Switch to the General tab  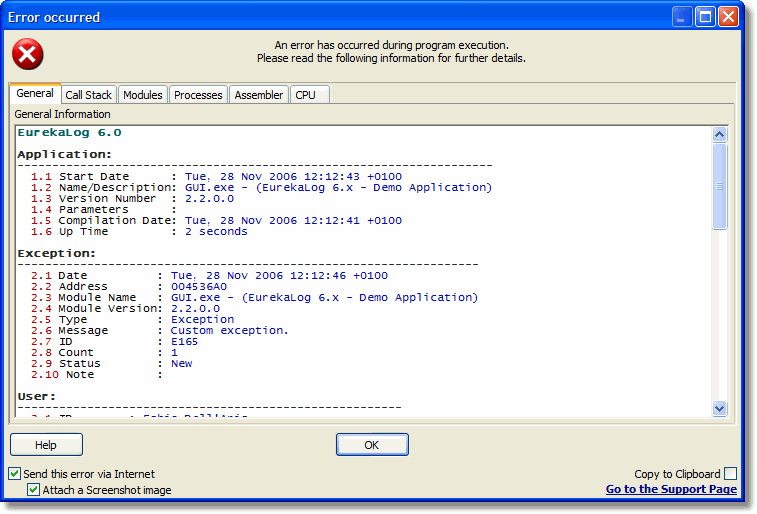pos(35,93)
